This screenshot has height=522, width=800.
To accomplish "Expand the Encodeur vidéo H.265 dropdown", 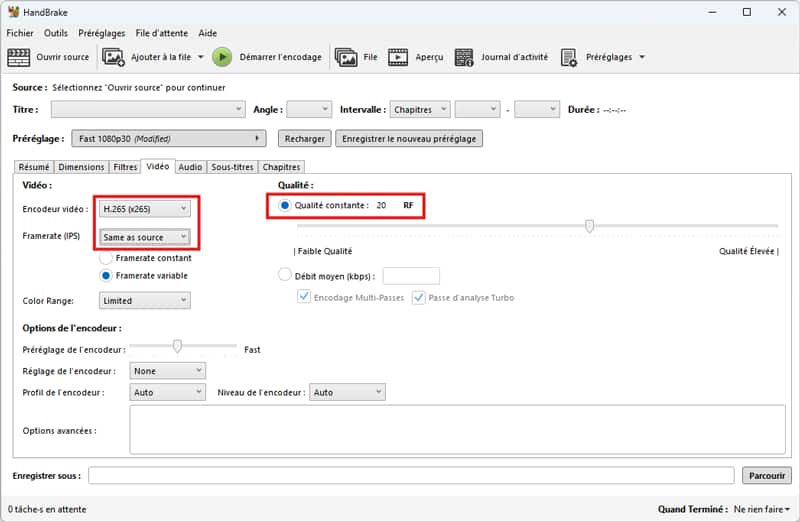I will point(144,209).
